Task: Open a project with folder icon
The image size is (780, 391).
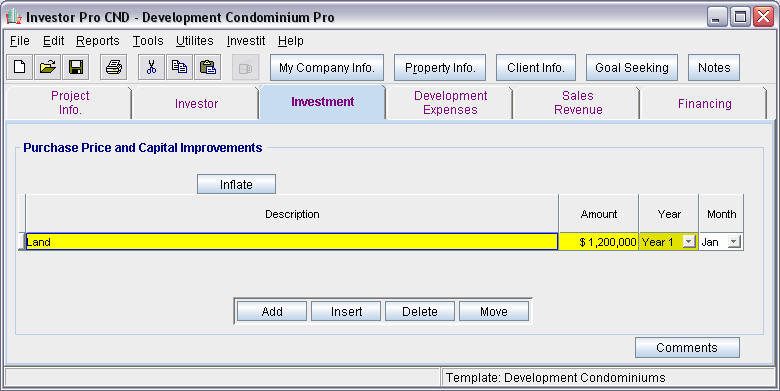Action: pos(48,67)
